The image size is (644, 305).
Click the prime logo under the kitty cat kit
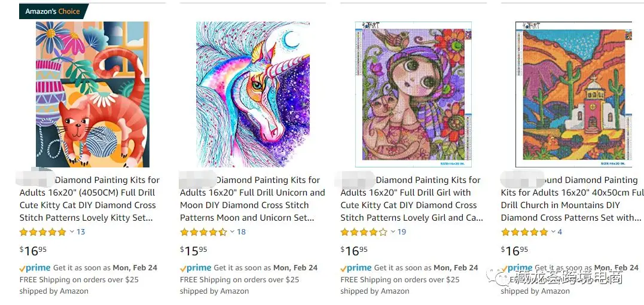(x=35, y=268)
